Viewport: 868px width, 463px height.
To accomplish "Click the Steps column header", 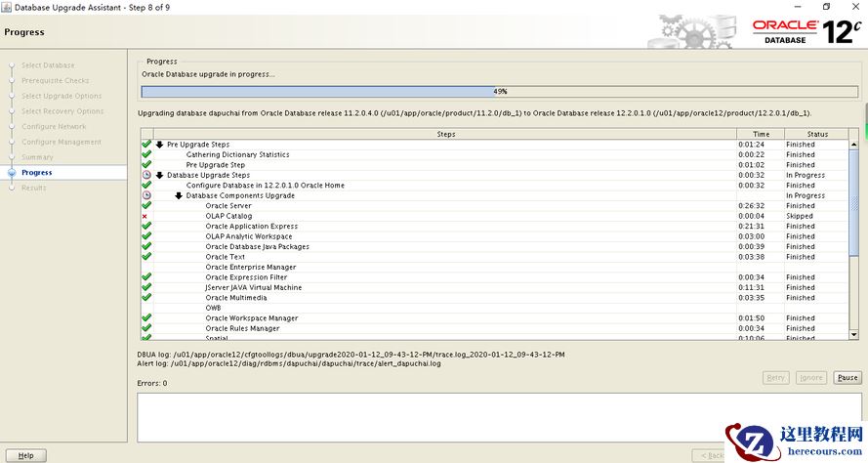I will tap(445, 134).
